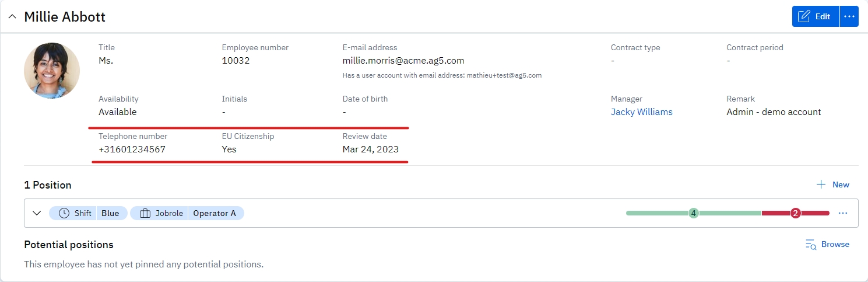Collapse the Millie Abbott section
This screenshot has width=868, height=282.
tap(12, 17)
